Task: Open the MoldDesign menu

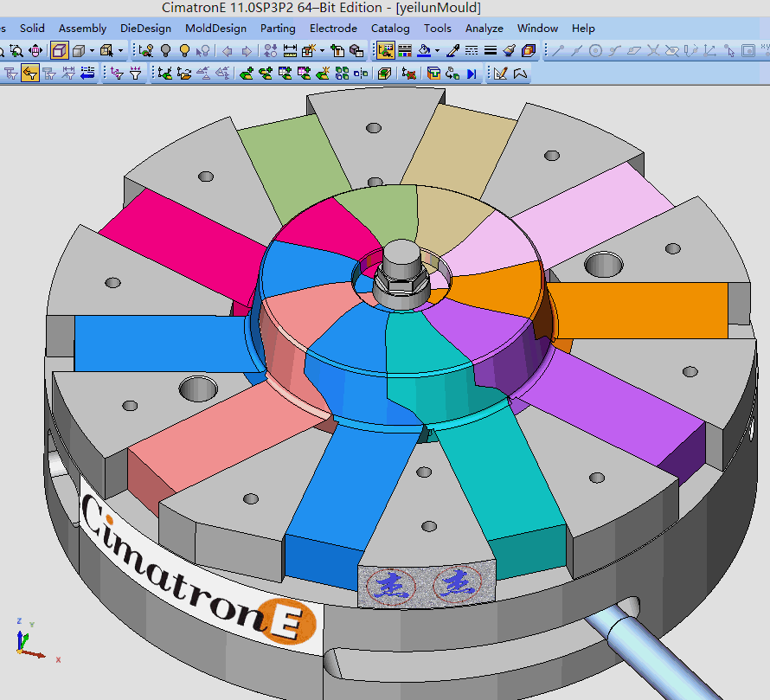Action: pos(215,29)
